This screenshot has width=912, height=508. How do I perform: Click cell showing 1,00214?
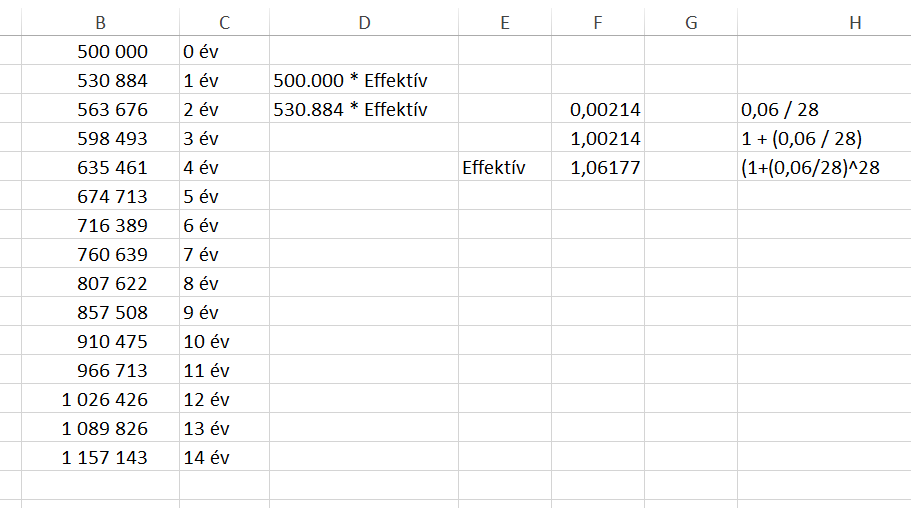[605, 139]
